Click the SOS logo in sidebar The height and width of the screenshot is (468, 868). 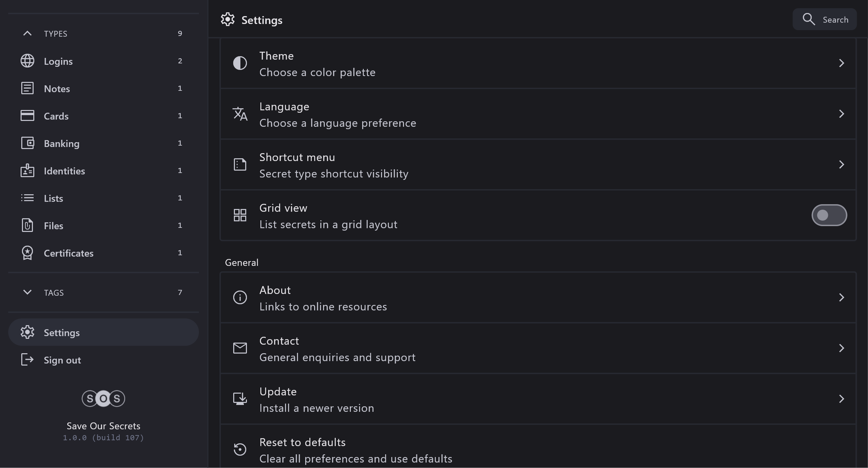(103, 398)
